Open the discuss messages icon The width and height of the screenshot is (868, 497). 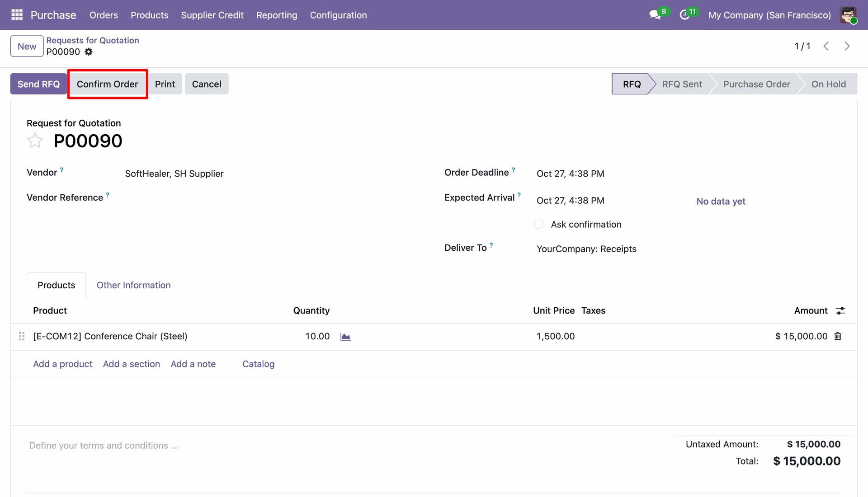655,15
